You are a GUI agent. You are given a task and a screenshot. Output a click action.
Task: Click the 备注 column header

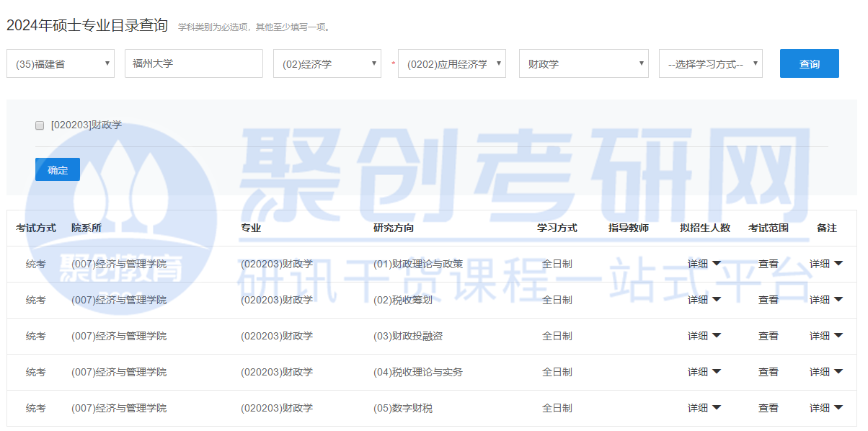click(827, 228)
